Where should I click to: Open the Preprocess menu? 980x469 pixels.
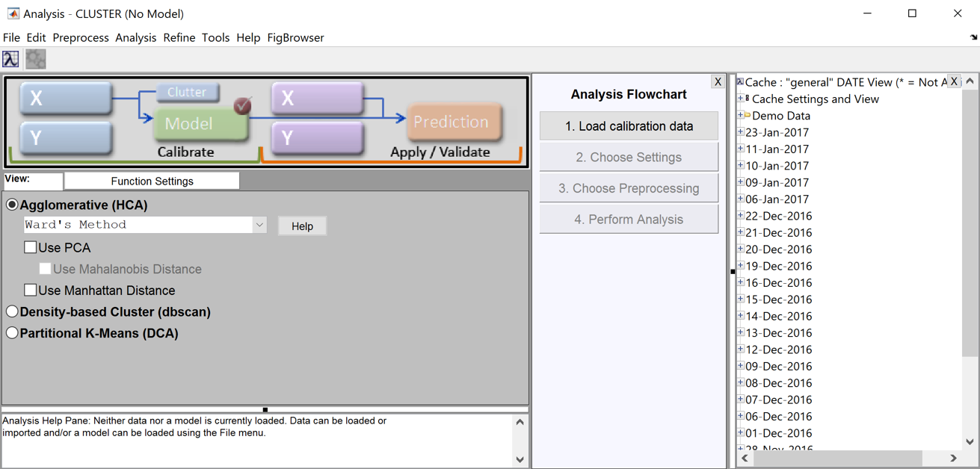coord(80,37)
